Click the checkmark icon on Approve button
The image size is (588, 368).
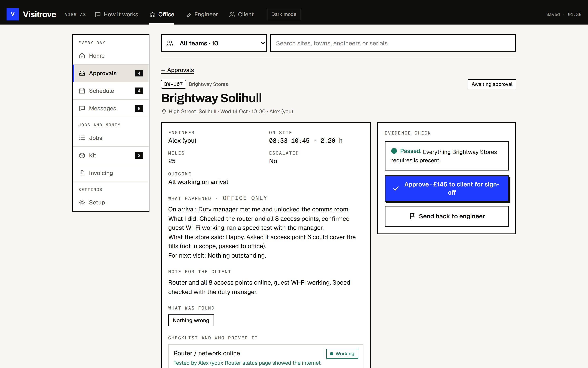click(x=396, y=188)
